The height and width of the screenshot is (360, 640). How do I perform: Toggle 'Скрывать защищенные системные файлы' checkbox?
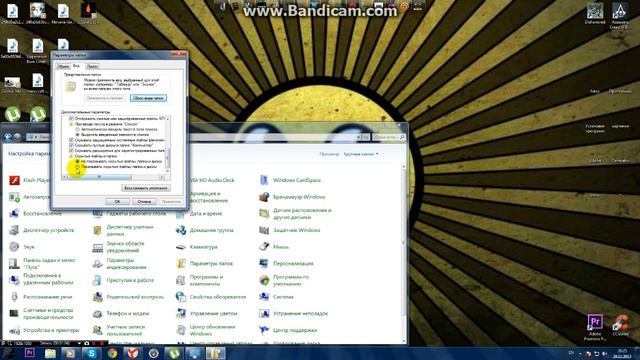pos(71,140)
